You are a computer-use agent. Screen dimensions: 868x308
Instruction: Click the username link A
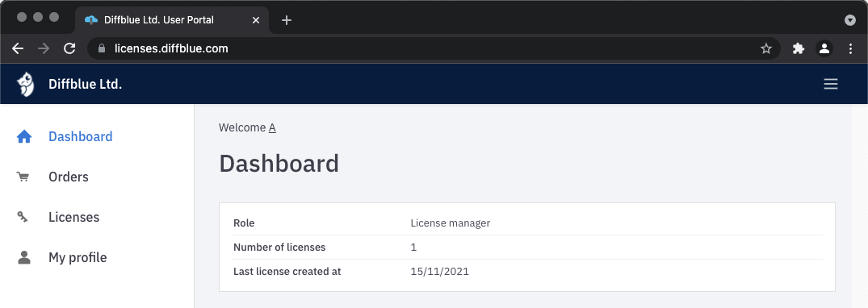click(272, 127)
